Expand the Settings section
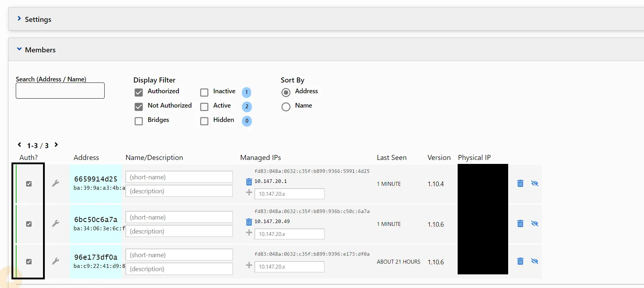Viewport: 644px width, 288px height. point(19,19)
